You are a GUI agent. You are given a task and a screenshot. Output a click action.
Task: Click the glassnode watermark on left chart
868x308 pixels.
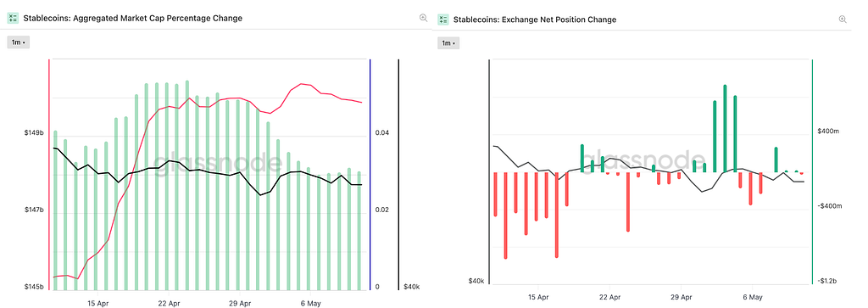point(216,165)
